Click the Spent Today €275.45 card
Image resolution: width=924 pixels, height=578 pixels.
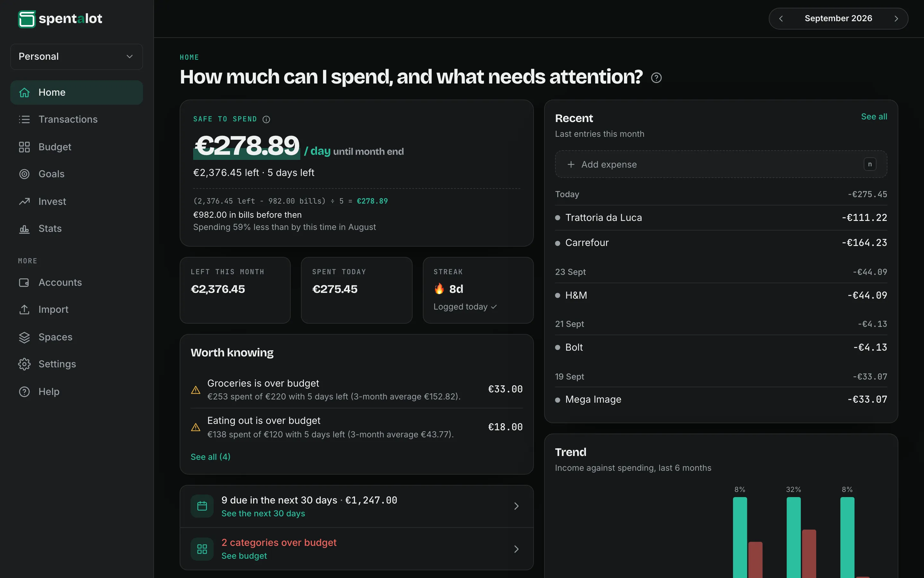tap(357, 290)
